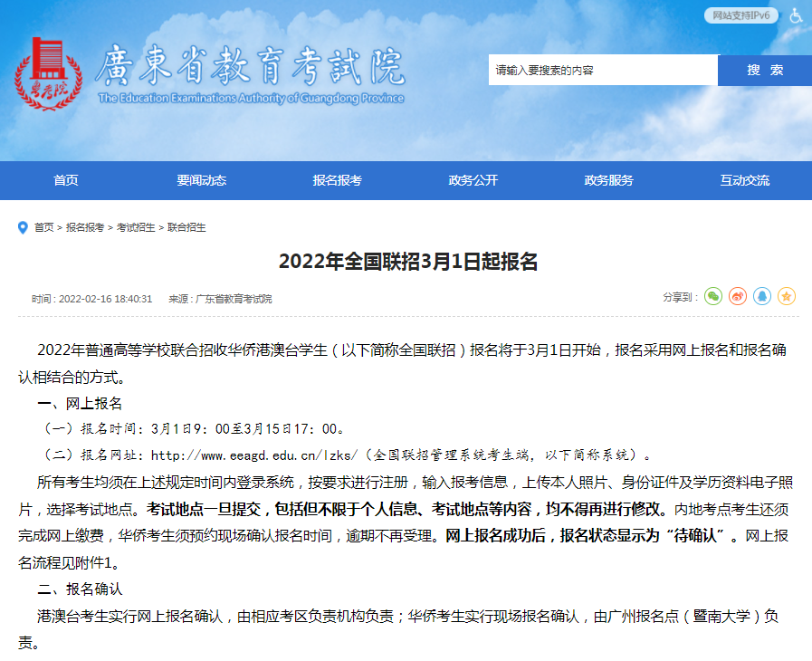Click the 首页 breadcrumb link

coord(44,227)
